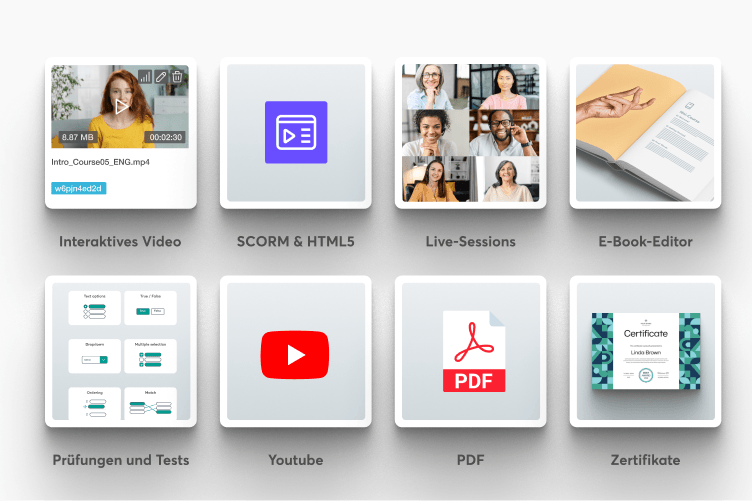Image resolution: width=752 pixels, height=501 pixels.
Task: Tick the first checkbox in Multiple selection card
Action: tap(141, 355)
